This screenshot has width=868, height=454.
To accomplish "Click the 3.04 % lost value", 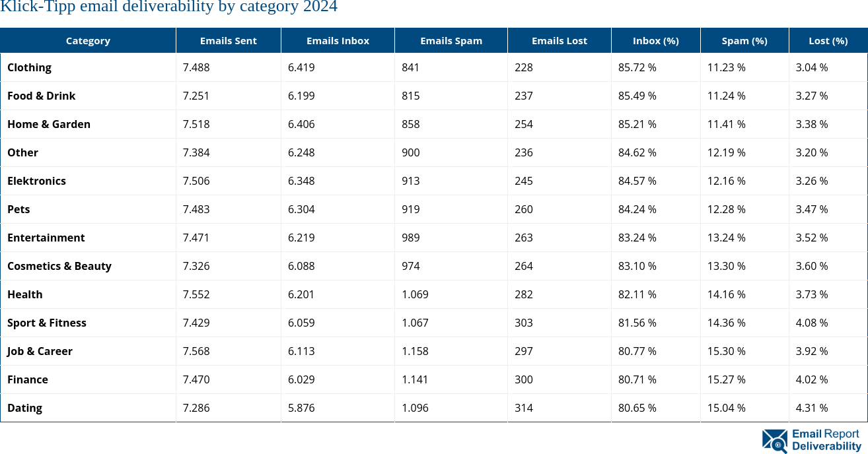I will tap(812, 67).
